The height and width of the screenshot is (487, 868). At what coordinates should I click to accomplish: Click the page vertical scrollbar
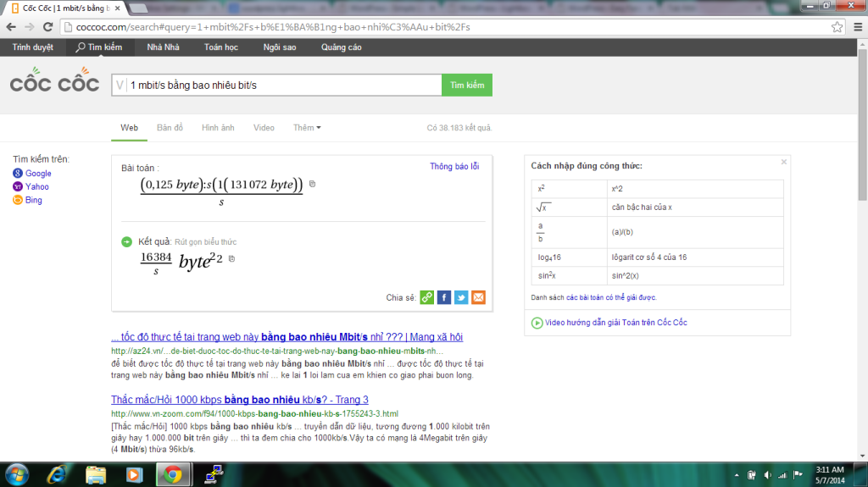tap(862, 125)
